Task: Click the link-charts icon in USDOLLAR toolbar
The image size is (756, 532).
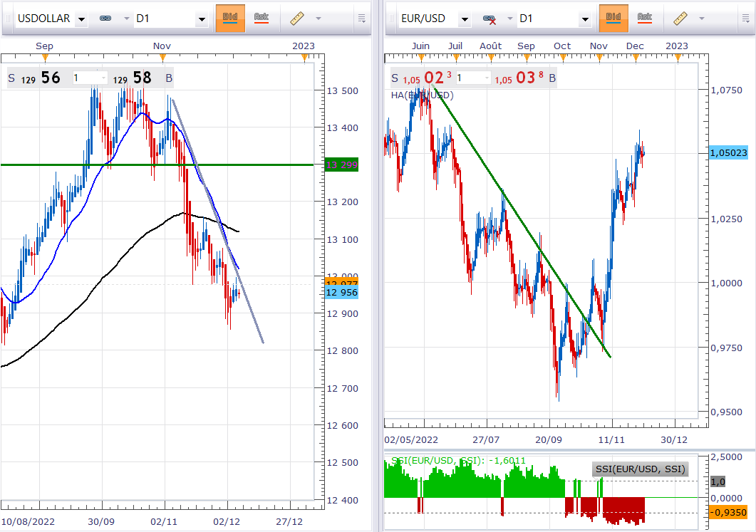Action: tap(105, 18)
